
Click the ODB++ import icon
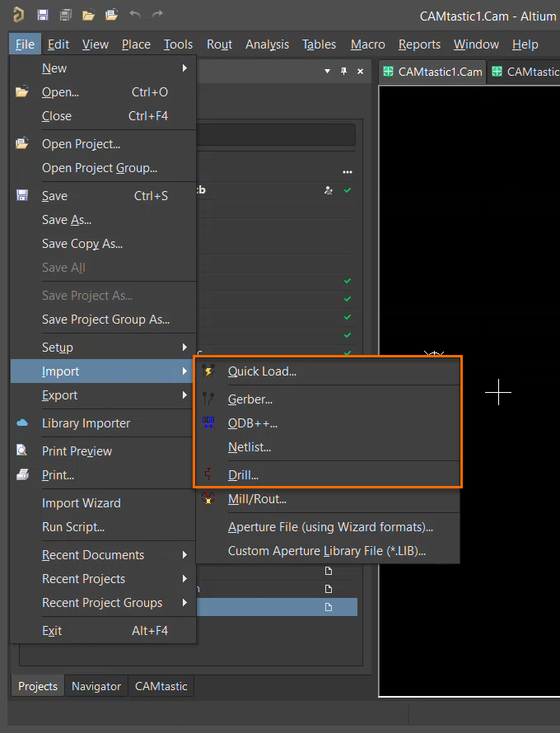pos(208,423)
